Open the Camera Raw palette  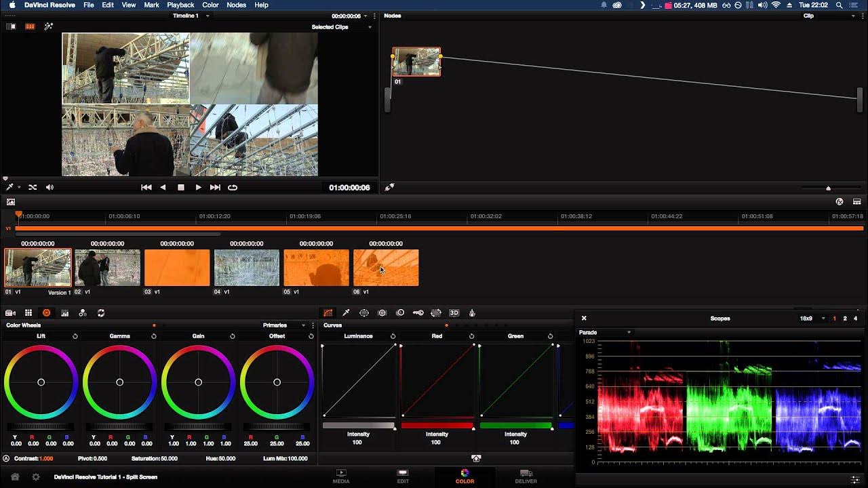(x=10, y=313)
